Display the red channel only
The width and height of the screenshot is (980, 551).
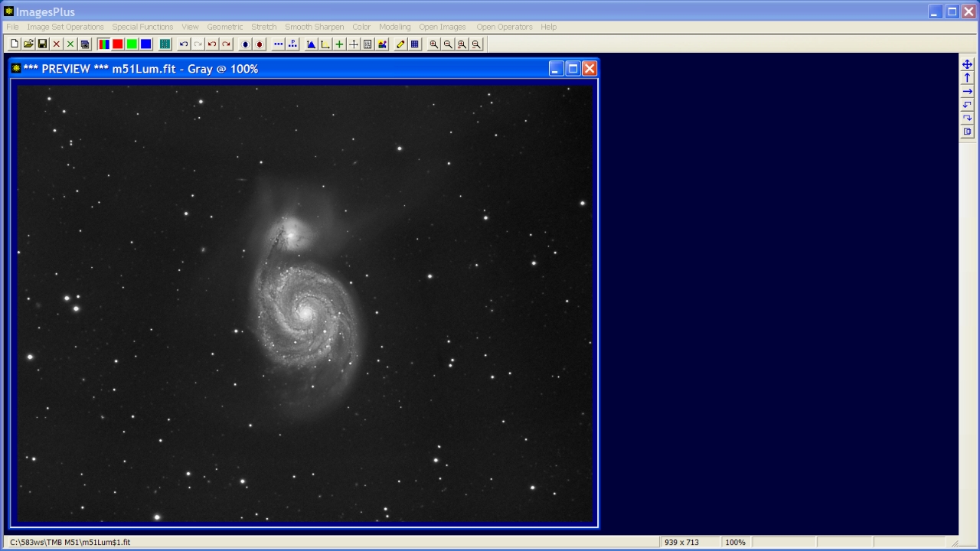point(117,44)
